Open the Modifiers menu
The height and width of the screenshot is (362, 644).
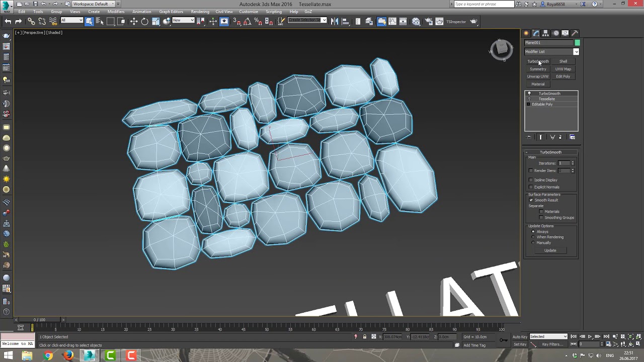(116, 12)
